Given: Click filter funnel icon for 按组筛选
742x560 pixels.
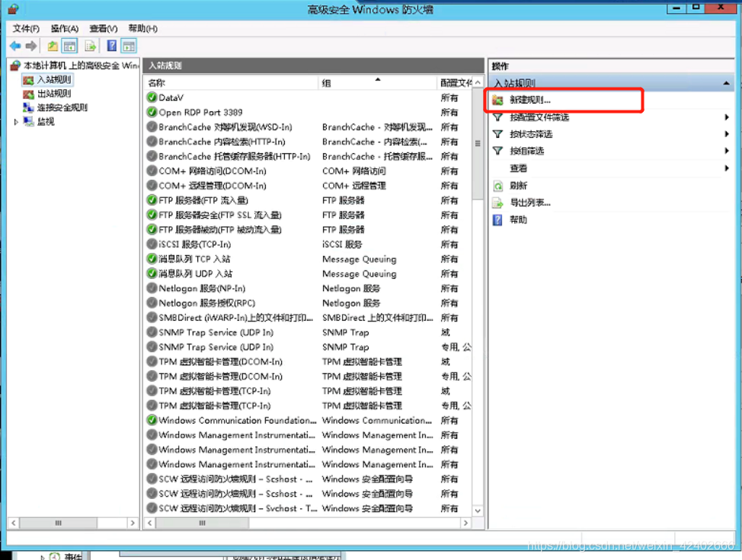Looking at the screenshot, I should [x=497, y=151].
